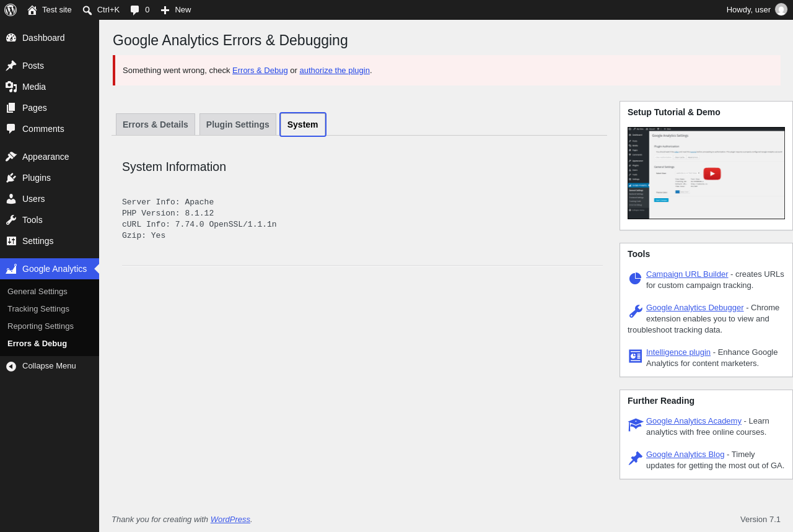Image resolution: width=793 pixels, height=532 pixels.
Task: Open the Google Analytics Academy link
Action: coord(694,421)
